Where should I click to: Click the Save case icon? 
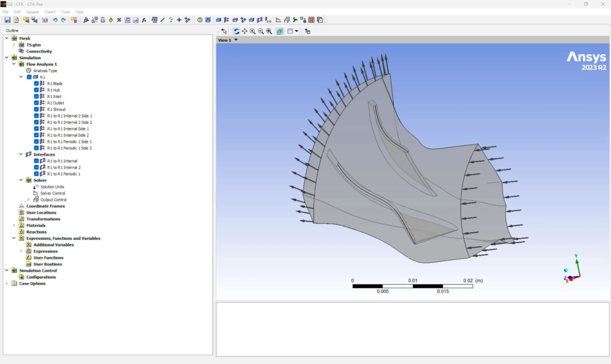(x=8, y=20)
